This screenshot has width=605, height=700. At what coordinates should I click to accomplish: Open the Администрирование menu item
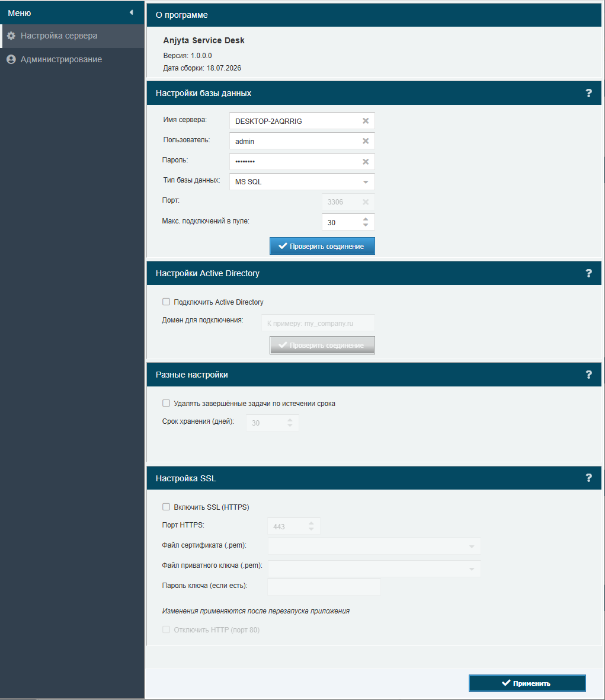pyautogui.click(x=72, y=59)
